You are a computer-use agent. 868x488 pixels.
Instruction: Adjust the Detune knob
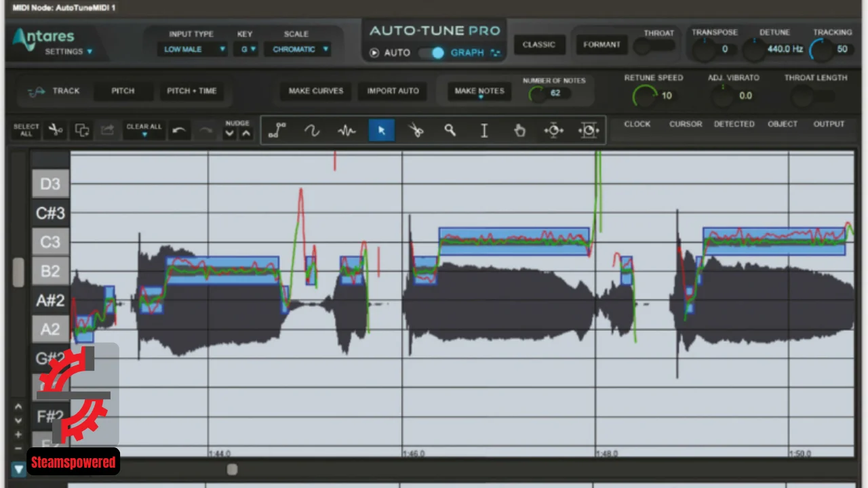click(754, 49)
